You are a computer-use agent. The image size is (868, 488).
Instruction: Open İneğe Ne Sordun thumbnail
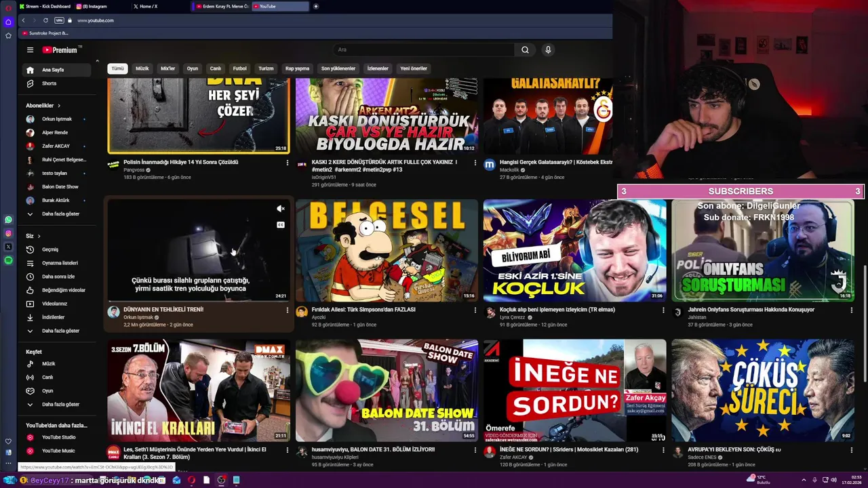[574, 390]
